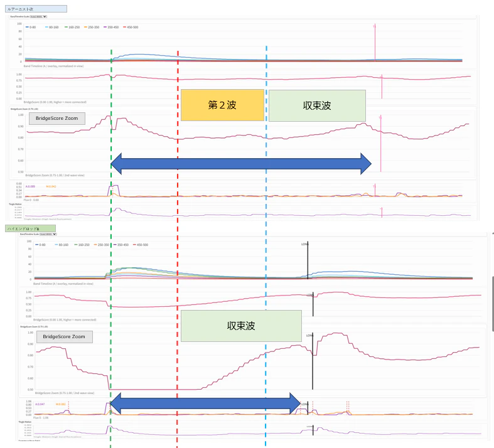Open BandTimeline Scale dropdown under ルアーニスト改
This screenshot has width=494, height=448.
click(x=38, y=16)
